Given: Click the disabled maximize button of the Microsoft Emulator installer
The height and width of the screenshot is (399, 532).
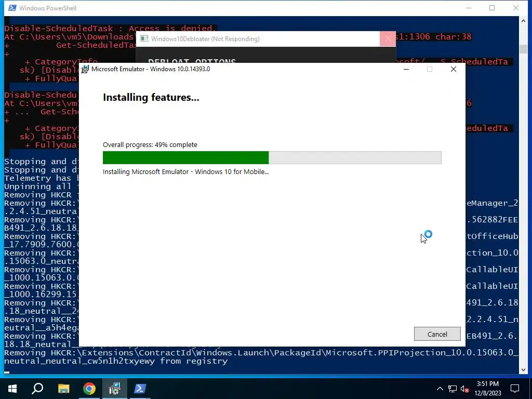Looking at the screenshot, I should coord(430,69).
